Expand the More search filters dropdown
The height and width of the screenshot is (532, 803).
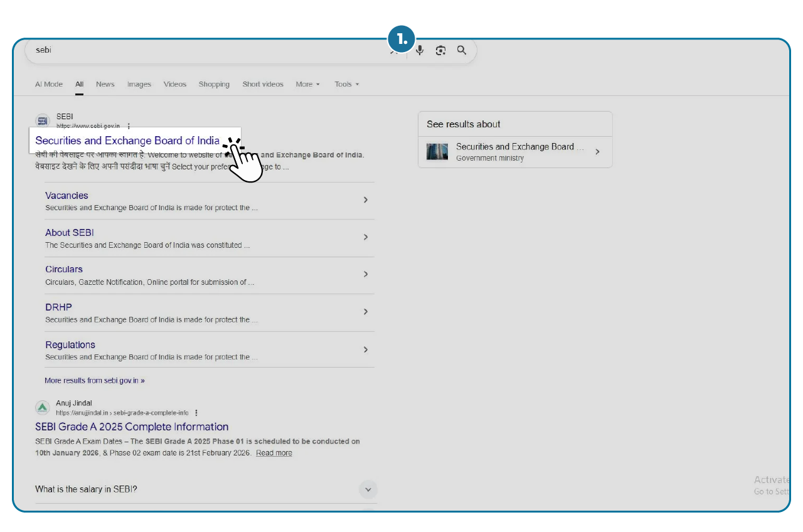pos(307,84)
